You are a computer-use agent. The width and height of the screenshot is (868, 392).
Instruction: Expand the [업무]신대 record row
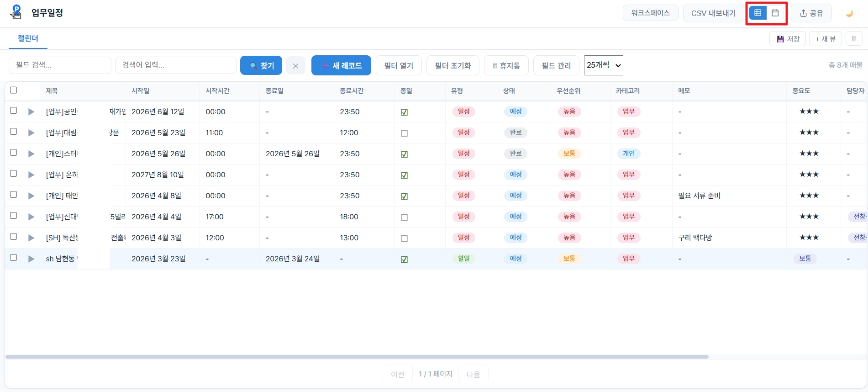pyautogui.click(x=31, y=217)
